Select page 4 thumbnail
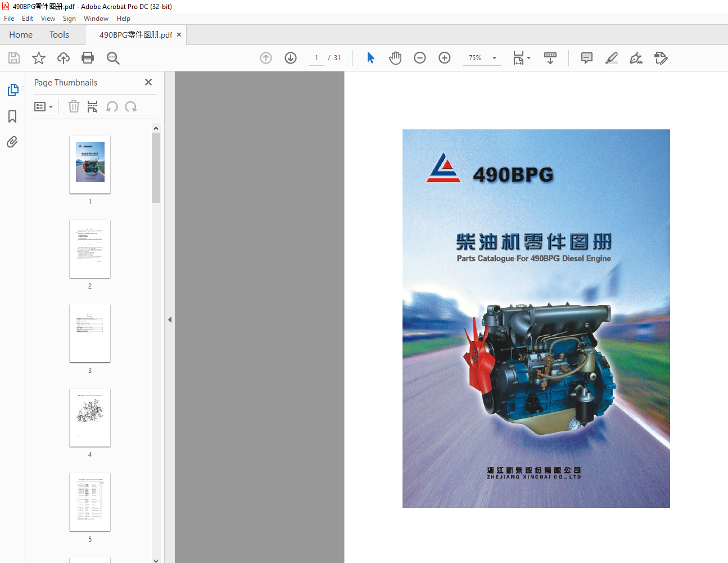 pos(90,418)
